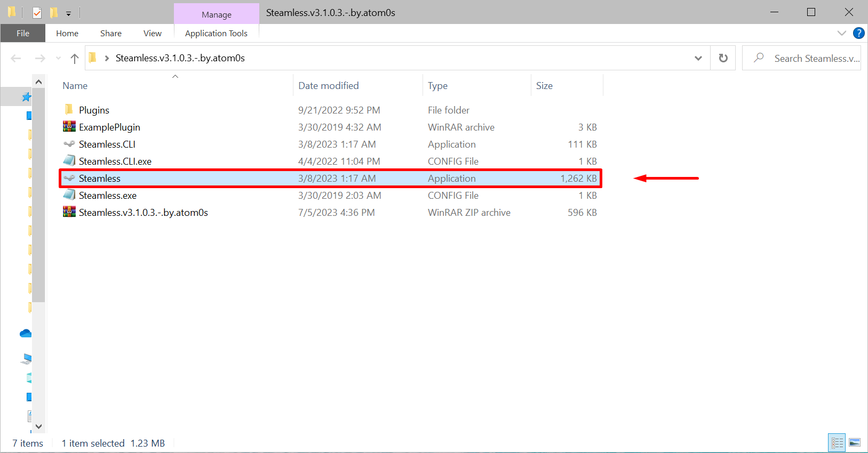Open the Application Tools tab
Image resolution: width=868 pixels, height=453 pixels.
[216, 33]
